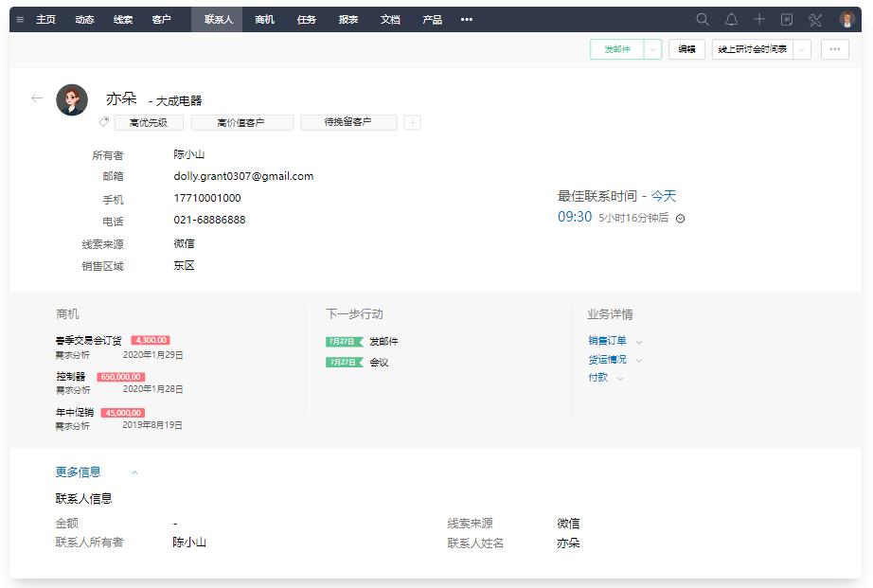Click the clock reminder icon near 最佳联系时间
The width and height of the screenshot is (873, 588).
coord(681,219)
